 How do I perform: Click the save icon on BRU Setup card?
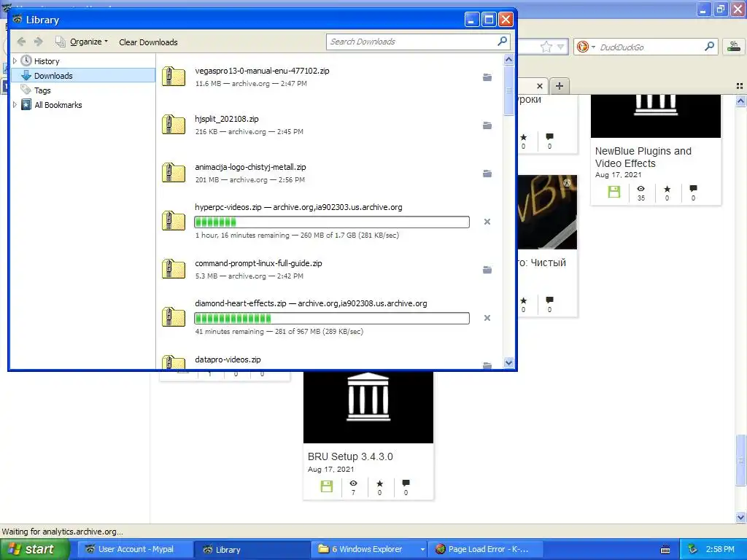327,486
